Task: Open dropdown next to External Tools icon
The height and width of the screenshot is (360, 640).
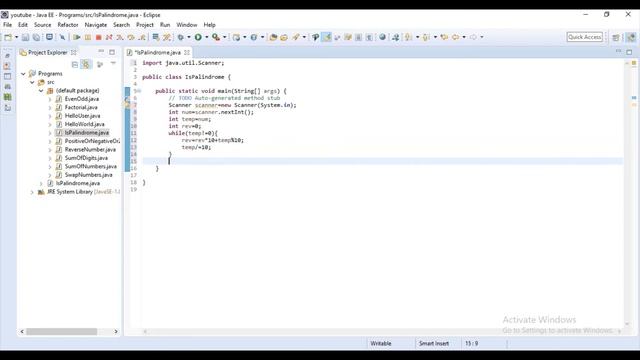Action: pyautogui.click(x=224, y=37)
